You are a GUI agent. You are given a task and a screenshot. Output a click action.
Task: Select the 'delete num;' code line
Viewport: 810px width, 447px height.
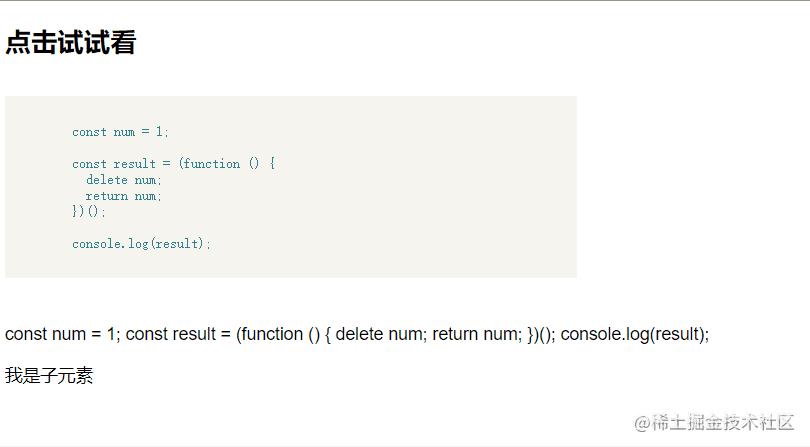point(124,180)
